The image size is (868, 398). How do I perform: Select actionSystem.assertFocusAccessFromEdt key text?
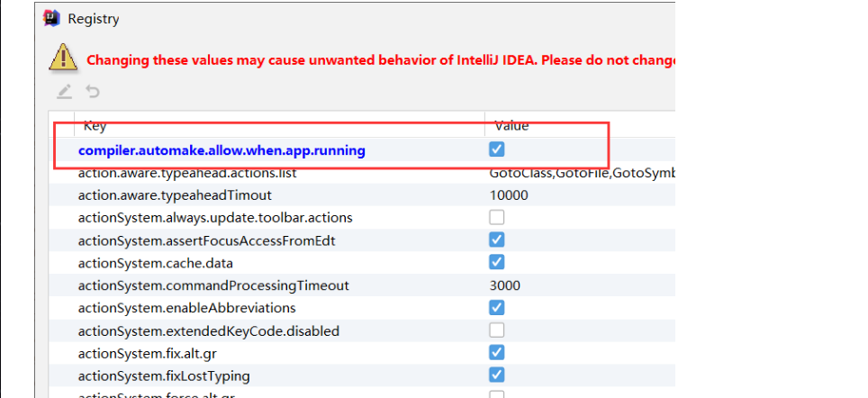click(x=206, y=240)
